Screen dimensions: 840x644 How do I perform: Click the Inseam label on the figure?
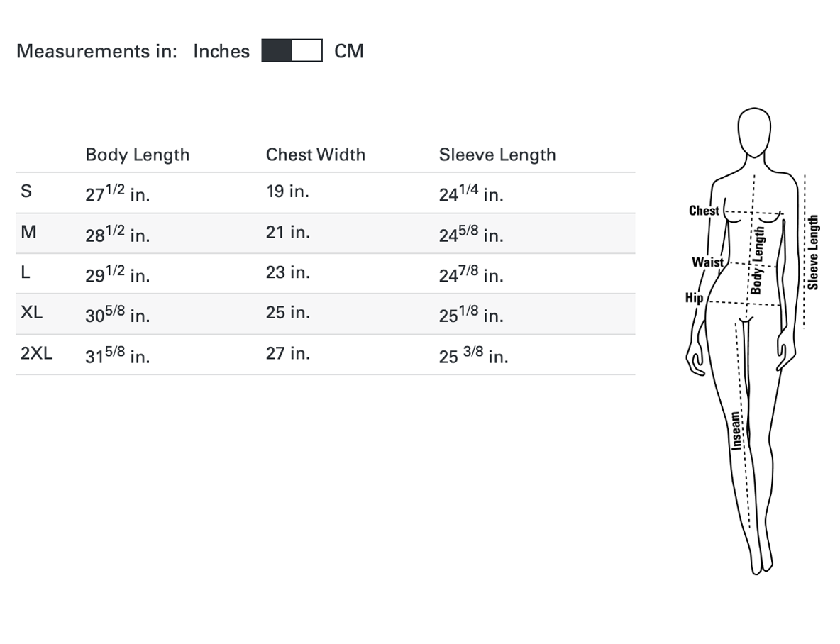737,431
